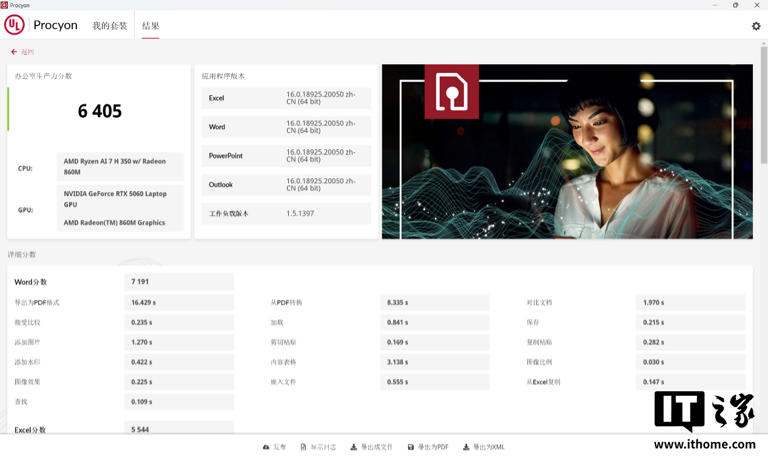Click the export as XML download icon

[466, 447]
